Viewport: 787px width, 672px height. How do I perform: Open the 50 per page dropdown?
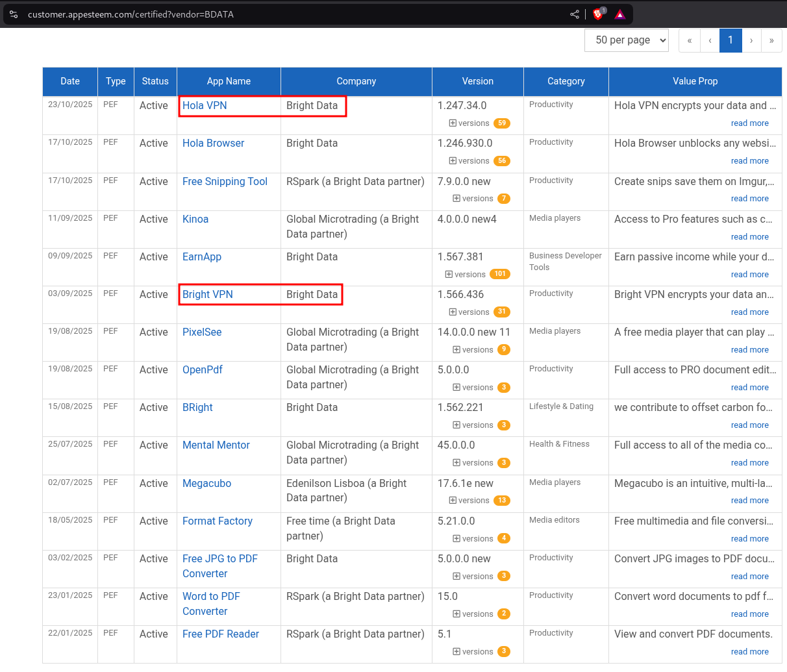(626, 40)
